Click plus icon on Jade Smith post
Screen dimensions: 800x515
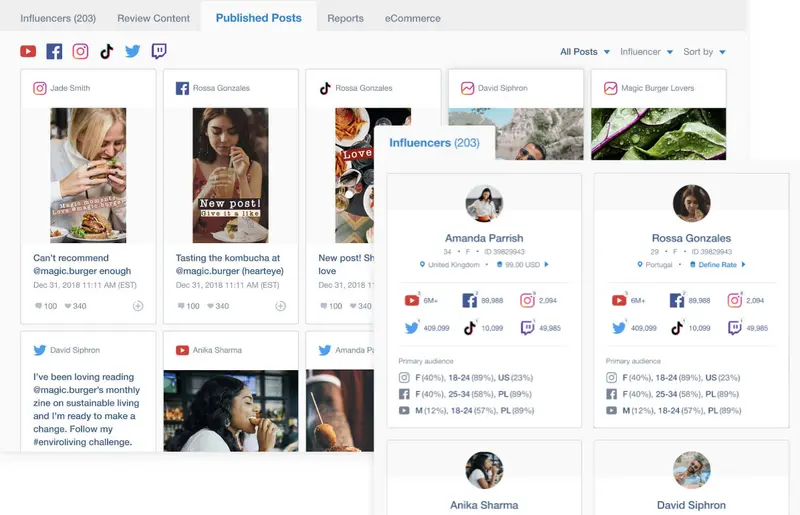click(138, 306)
